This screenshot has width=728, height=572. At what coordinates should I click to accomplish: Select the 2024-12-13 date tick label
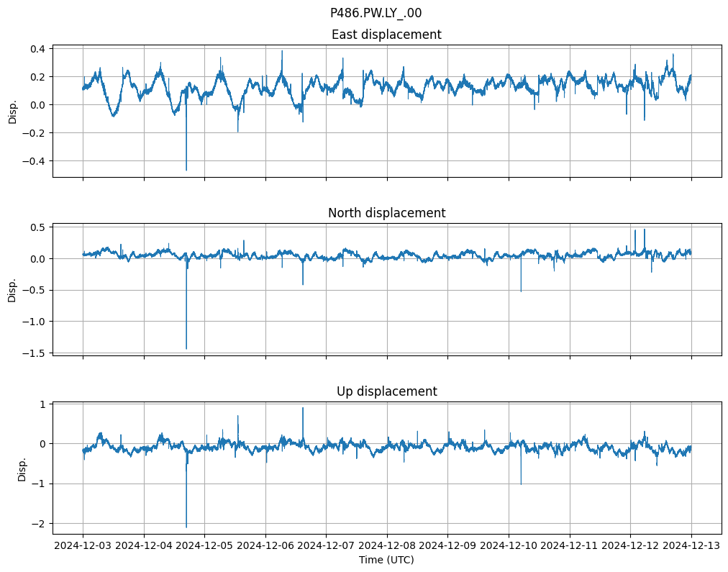click(x=691, y=545)
